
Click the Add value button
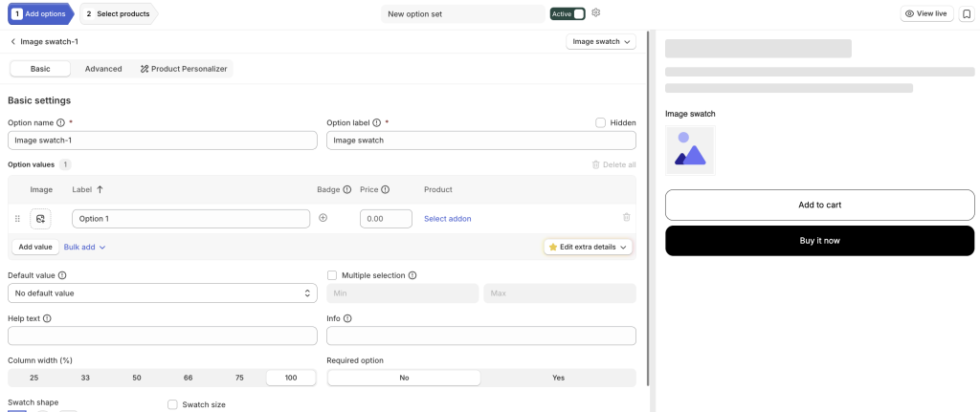[x=35, y=248]
